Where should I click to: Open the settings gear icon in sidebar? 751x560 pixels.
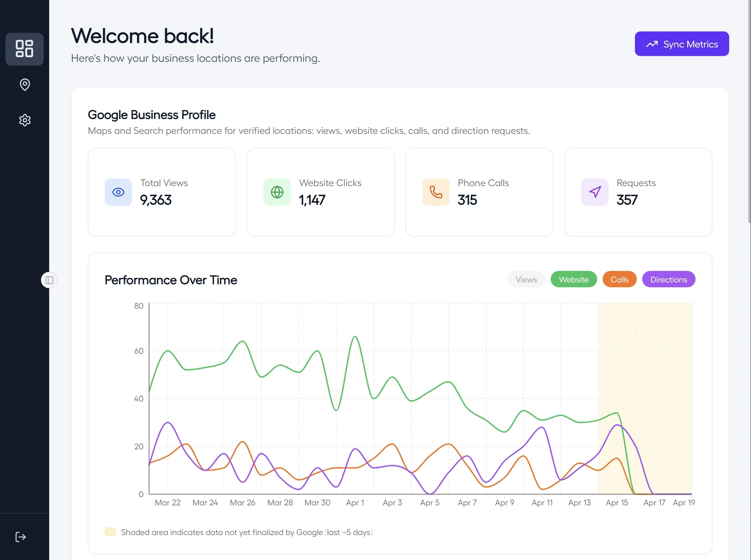coord(25,120)
